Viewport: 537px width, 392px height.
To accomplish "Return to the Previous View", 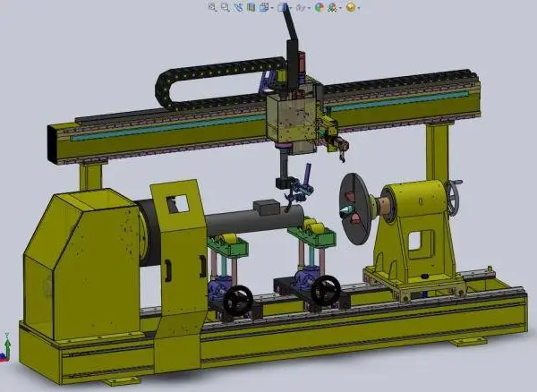I will click(238, 7).
